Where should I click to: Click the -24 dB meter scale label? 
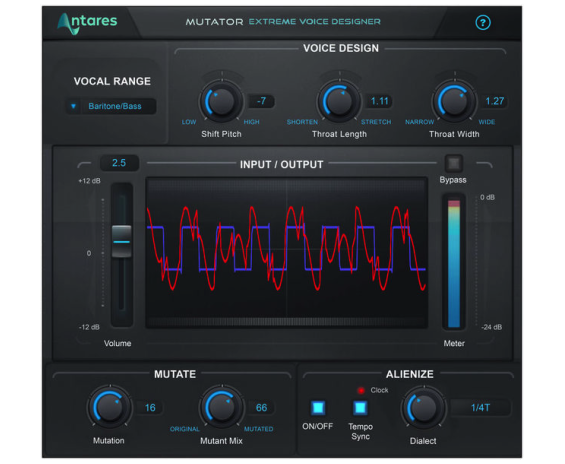[x=491, y=327]
